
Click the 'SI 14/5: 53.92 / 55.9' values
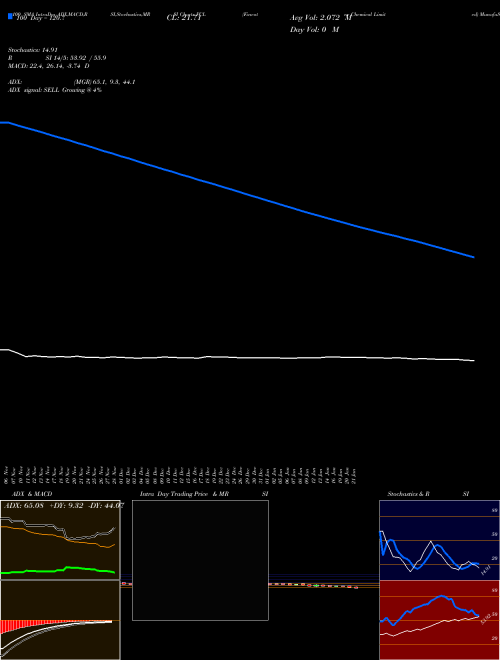click(76, 58)
